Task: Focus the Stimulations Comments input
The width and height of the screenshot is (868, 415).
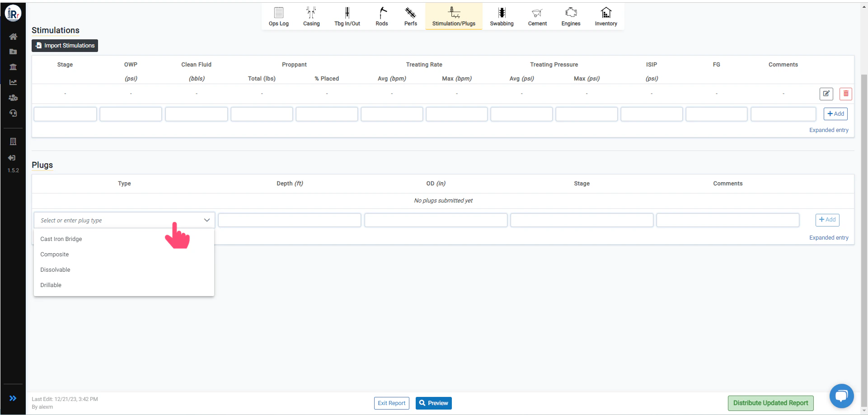Action: point(784,114)
